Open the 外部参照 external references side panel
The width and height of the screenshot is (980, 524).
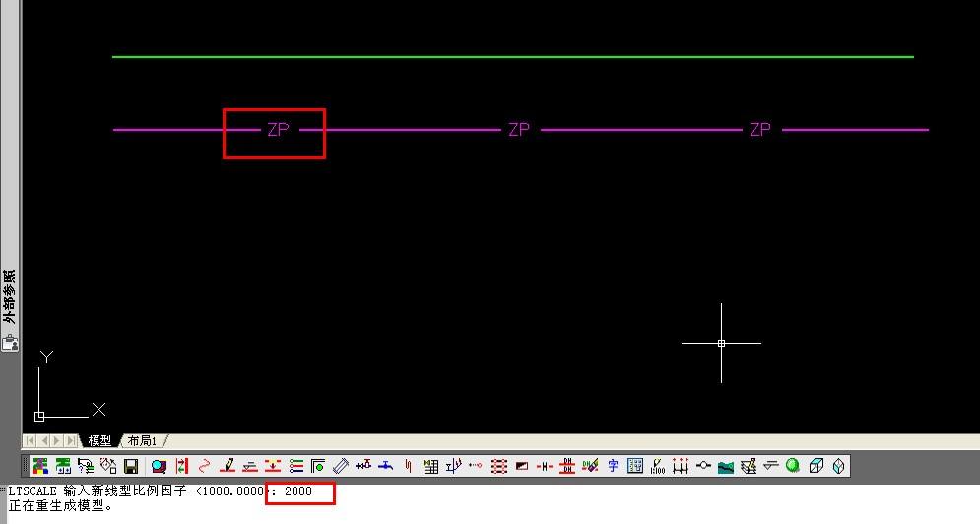9,295
